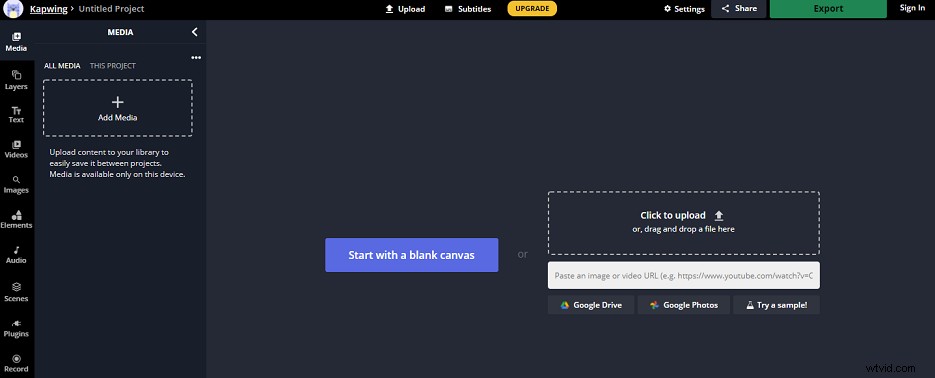Screen dimensions: 935x378
Task: Click the upload drop zone
Action: click(683, 223)
